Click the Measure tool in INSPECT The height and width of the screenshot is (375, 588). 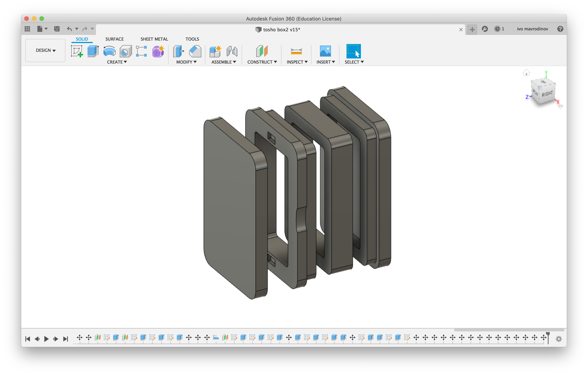[297, 51]
